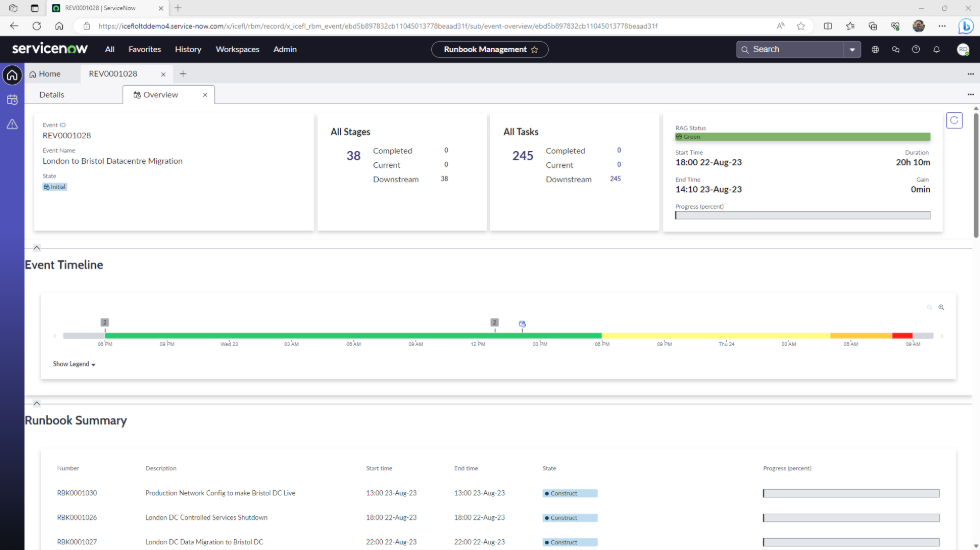980x550 pixels.
Task: Switch to the Home workspace tab
Action: [45, 74]
